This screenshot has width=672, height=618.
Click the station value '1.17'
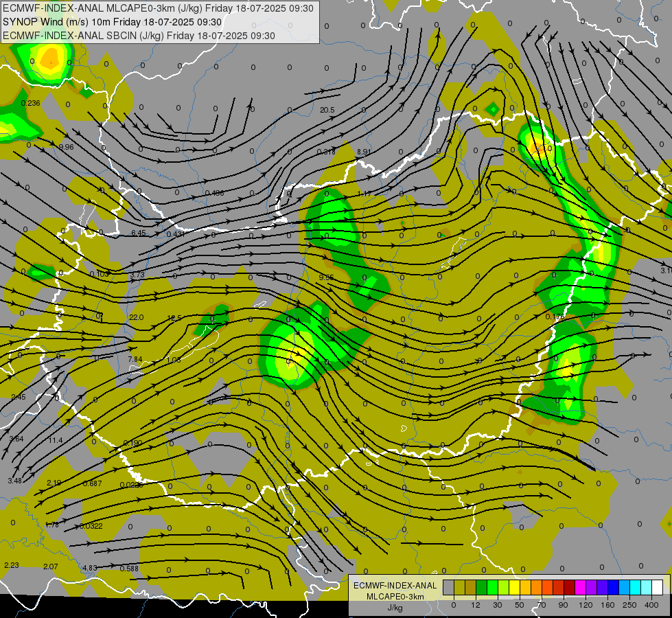(364, 194)
